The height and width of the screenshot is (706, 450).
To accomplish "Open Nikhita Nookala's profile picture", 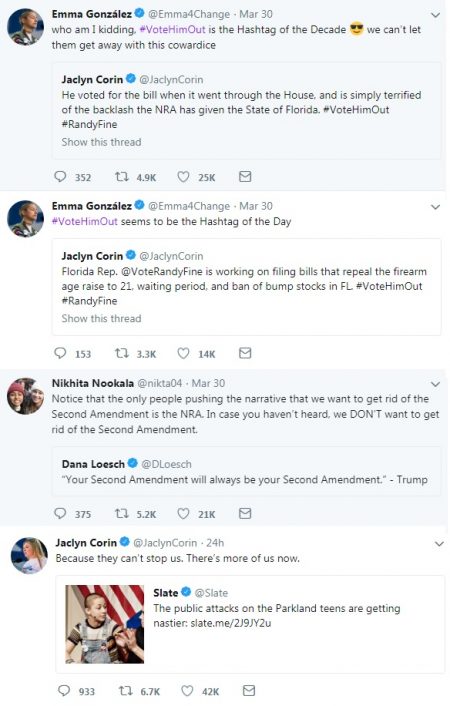I will 25,396.
